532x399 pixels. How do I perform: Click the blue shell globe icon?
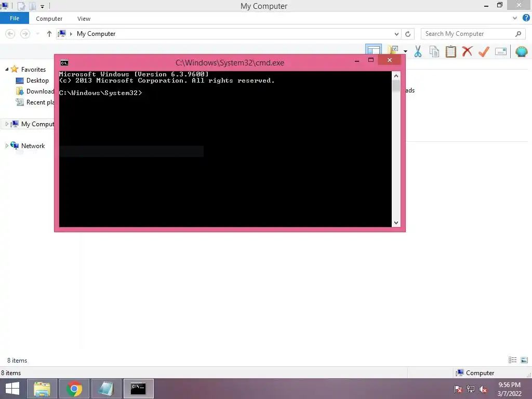click(x=521, y=51)
